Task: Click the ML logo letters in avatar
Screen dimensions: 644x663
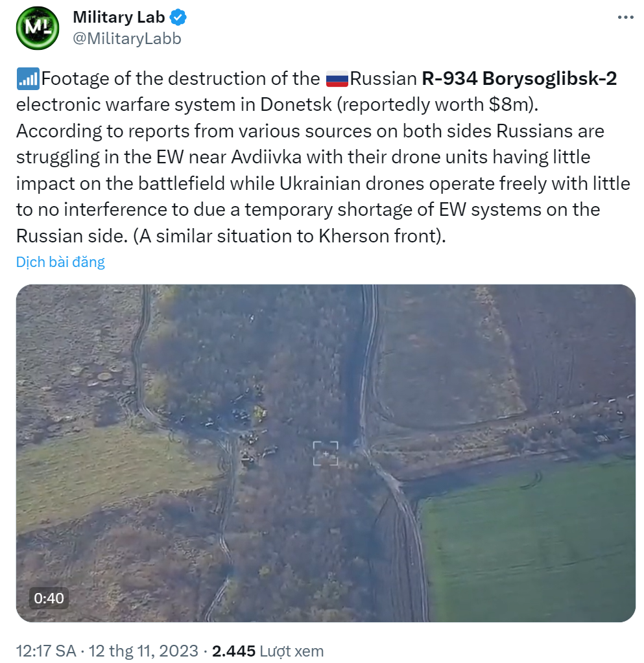Action: (x=37, y=27)
